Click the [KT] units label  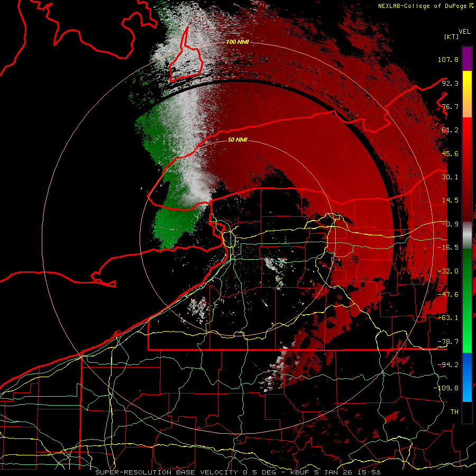click(452, 36)
